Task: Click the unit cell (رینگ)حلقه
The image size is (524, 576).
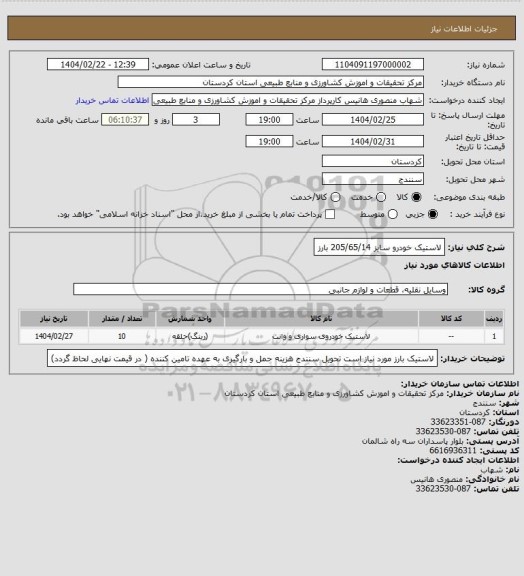Action: coord(190,336)
